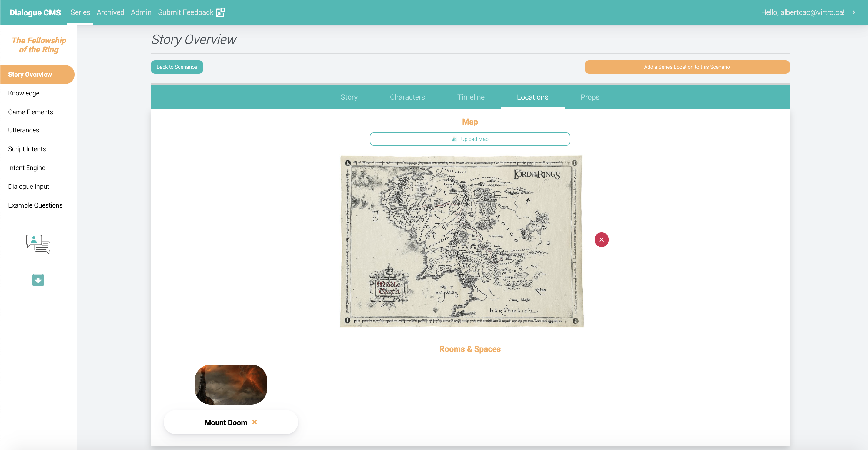Click the Middle Earth map image
Viewport: 868px width, 450px height.
click(462, 241)
